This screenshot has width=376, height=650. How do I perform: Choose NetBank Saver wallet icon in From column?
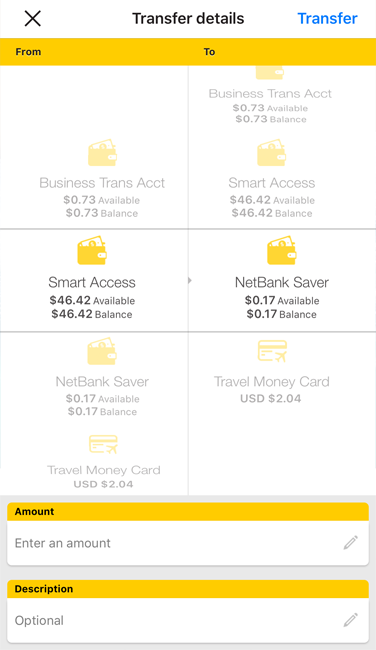coord(102,352)
